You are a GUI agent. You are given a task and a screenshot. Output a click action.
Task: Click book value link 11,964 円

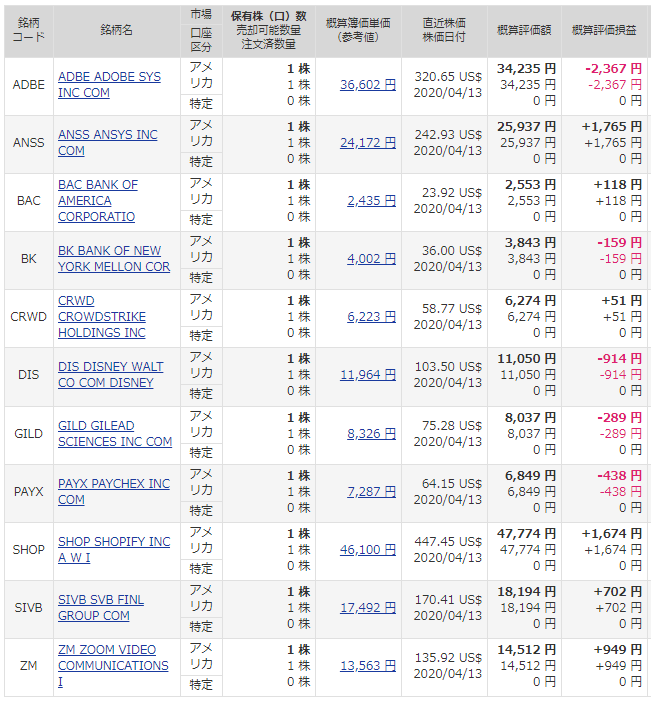click(x=368, y=375)
